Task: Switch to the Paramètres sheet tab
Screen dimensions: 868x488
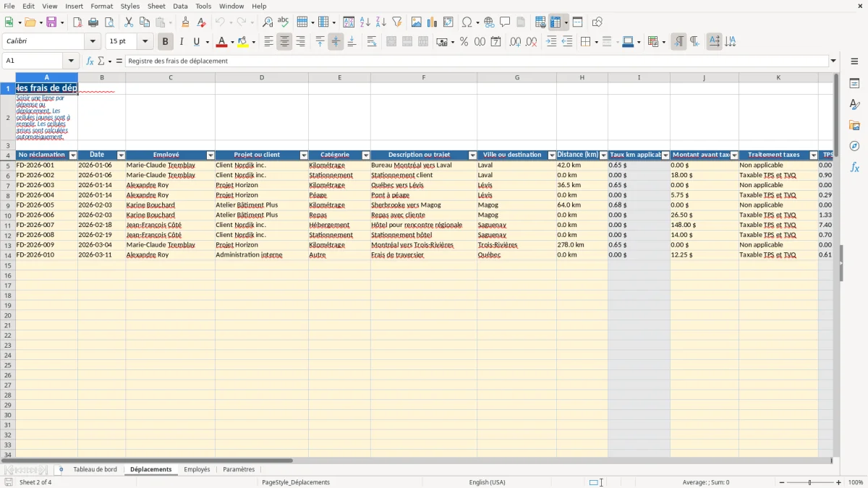Action: tap(239, 470)
